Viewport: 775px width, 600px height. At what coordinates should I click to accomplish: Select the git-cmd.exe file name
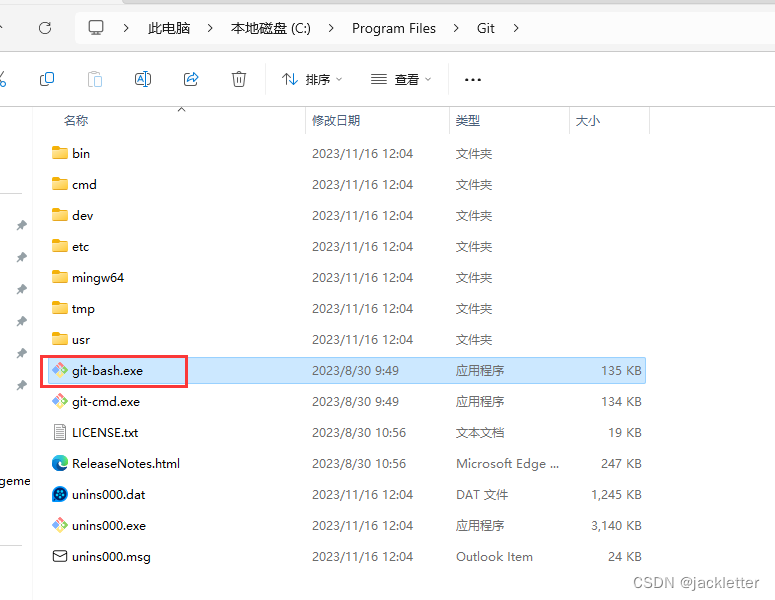106,401
